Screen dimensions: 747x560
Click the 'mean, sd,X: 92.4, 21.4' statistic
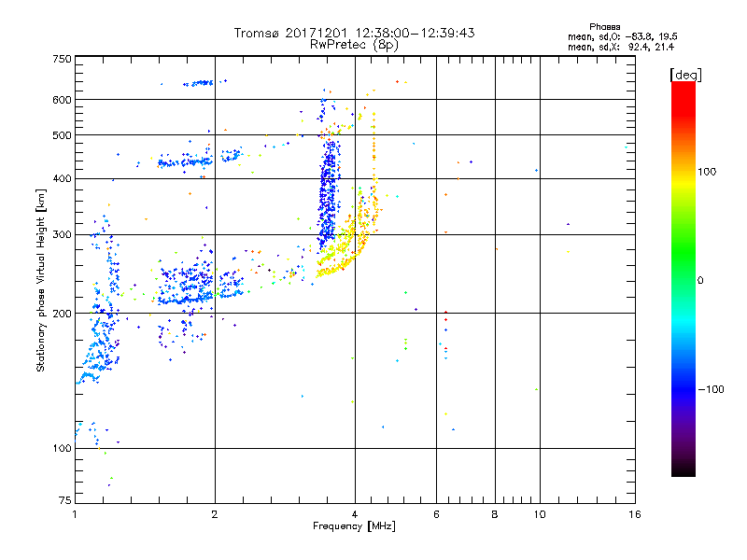point(621,47)
